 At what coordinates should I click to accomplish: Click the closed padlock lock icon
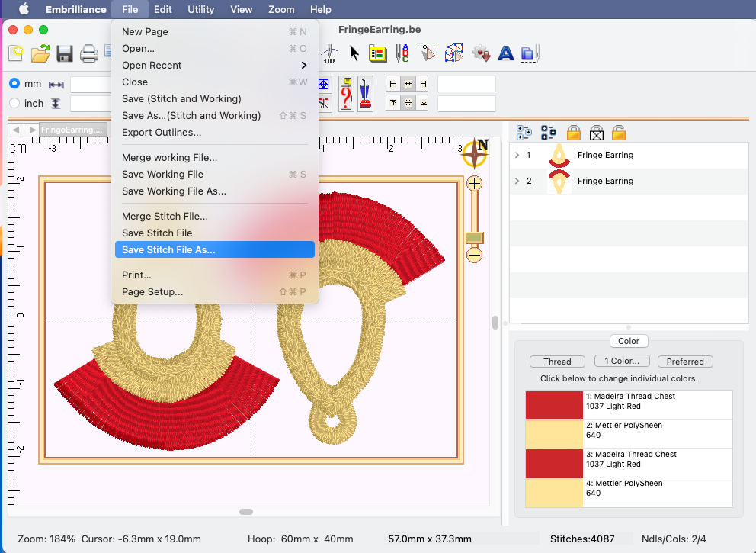(573, 133)
